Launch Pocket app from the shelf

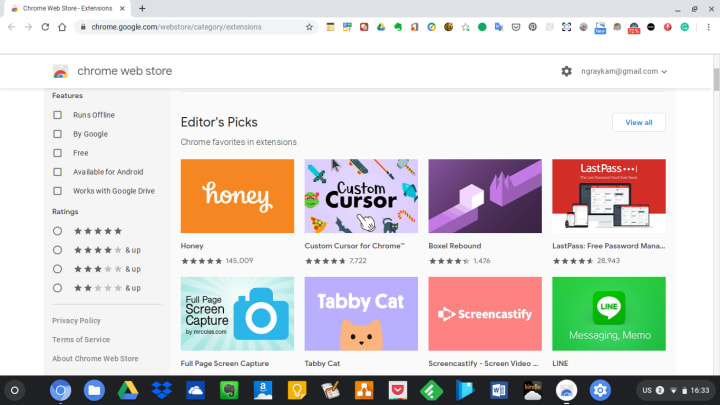tap(398, 390)
